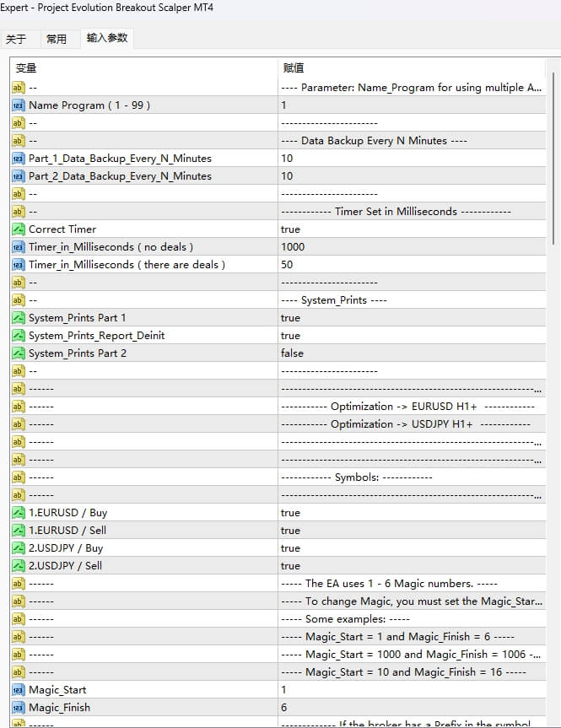Click the boolean icon beside System_Prints Part 1

pyautogui.click(x=16, y=317)
